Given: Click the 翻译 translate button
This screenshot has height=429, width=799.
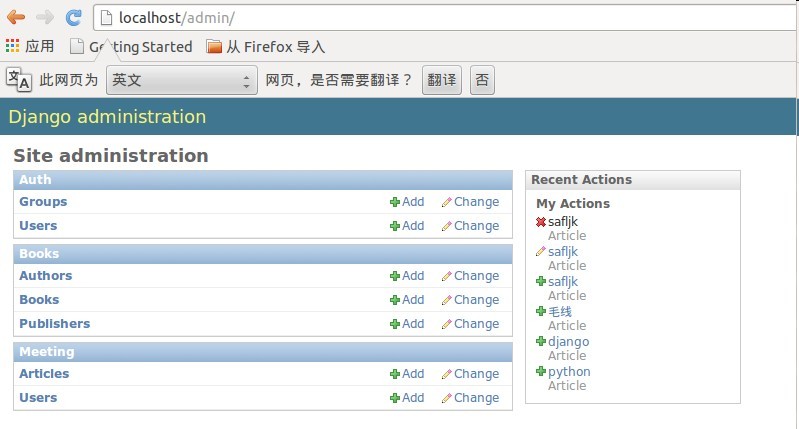Looking at the screenshot, I should point(442,80).
